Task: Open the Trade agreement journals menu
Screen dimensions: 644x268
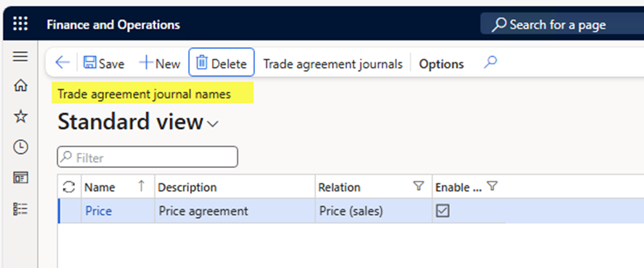Action: coord(333,64)
